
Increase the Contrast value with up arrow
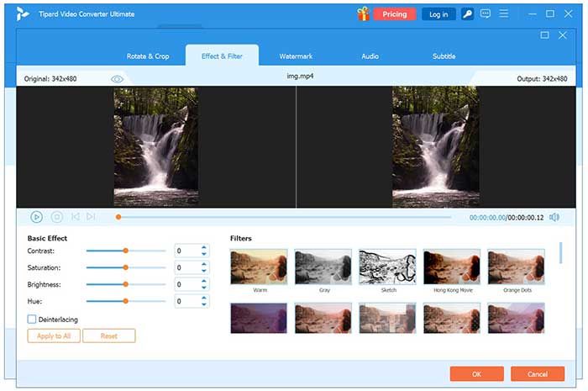[204, 247]
